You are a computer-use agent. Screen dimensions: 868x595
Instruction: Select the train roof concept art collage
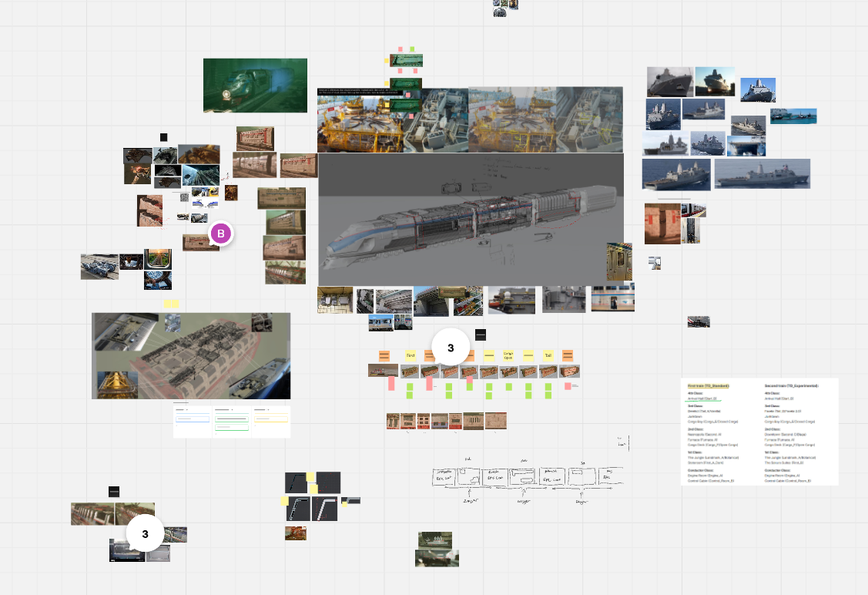[x=191, y=355]
